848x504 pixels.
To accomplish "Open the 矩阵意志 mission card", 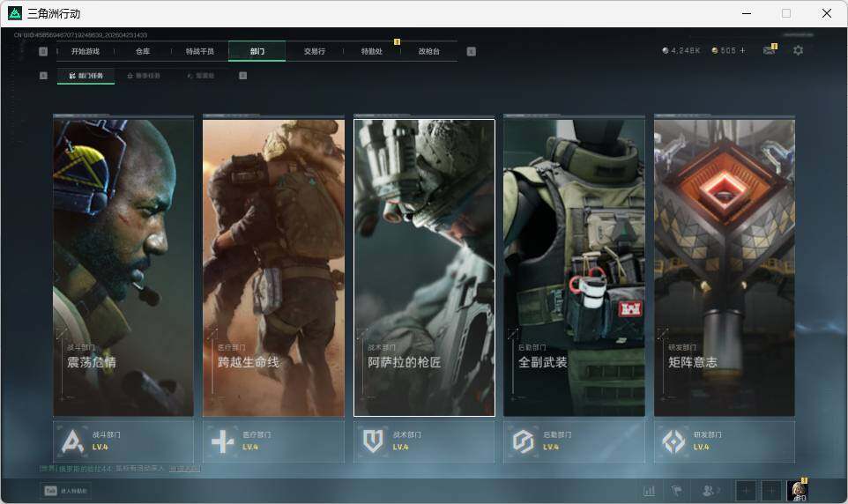I will 725,268.
